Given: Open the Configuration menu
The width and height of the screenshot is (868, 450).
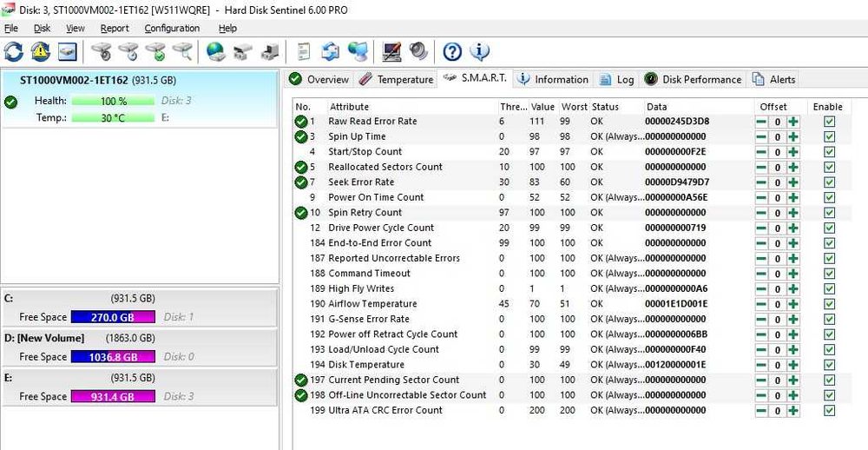Looking at the screenshot, I should coord(172,29).
